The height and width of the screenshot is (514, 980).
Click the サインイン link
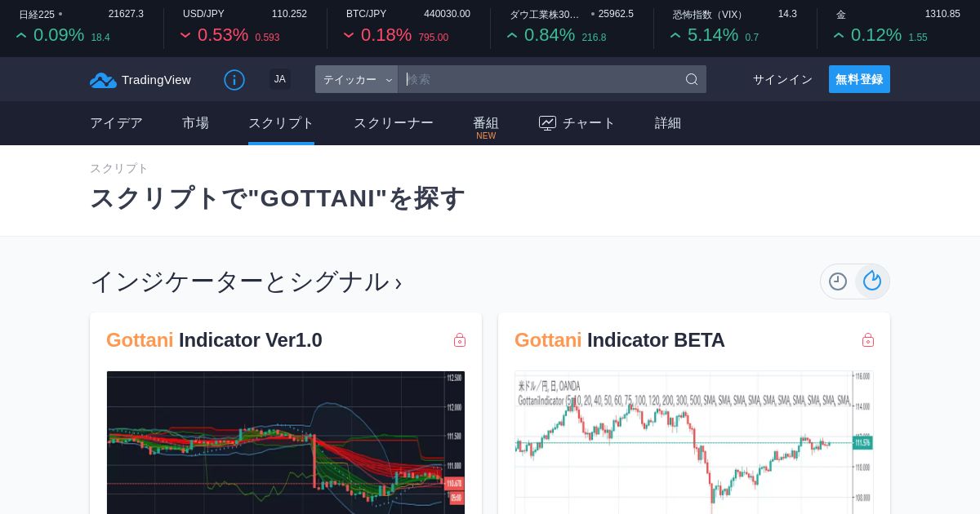[782, 79]
